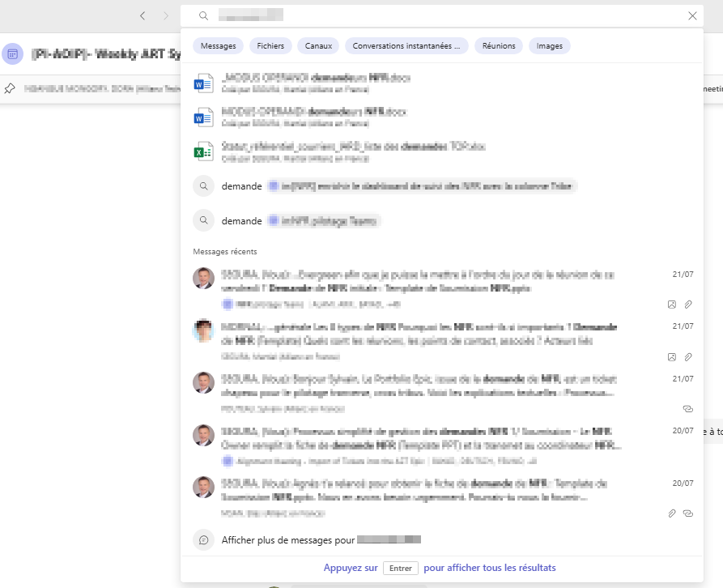Screen dimensions: 723x588
Task: Click Entrer key button hint
Action: click(x=400, y=569)
